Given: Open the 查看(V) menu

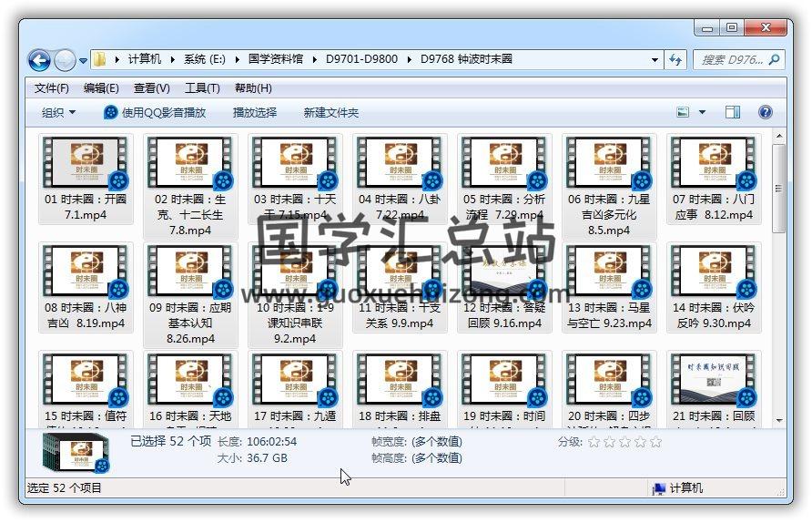Looking at the screenshot, I should [151, 88].
